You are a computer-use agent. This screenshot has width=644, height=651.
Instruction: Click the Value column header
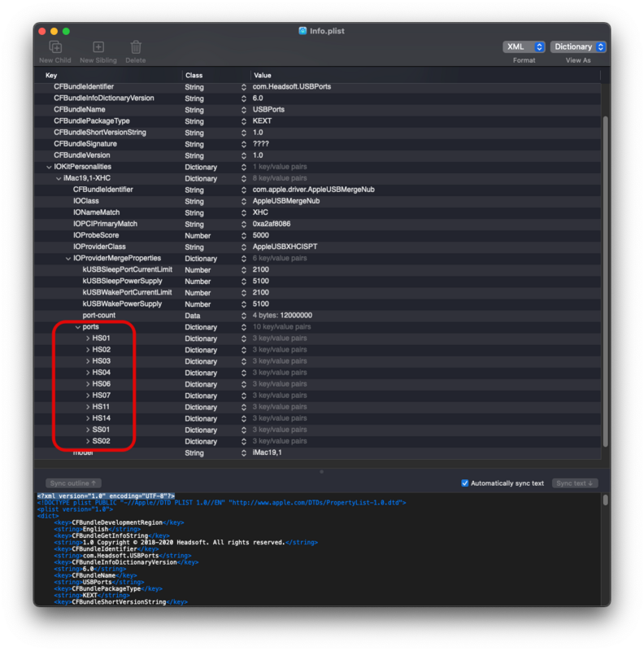[263, 75]
